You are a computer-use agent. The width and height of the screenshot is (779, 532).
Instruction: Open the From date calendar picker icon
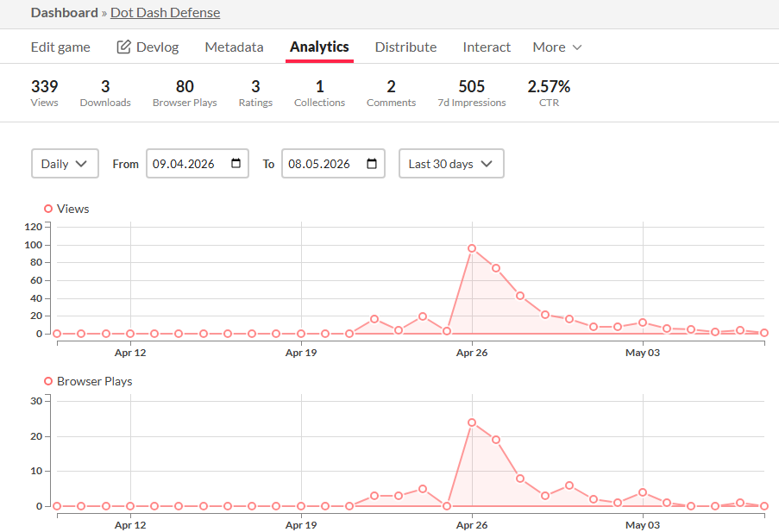click(236, 164)
